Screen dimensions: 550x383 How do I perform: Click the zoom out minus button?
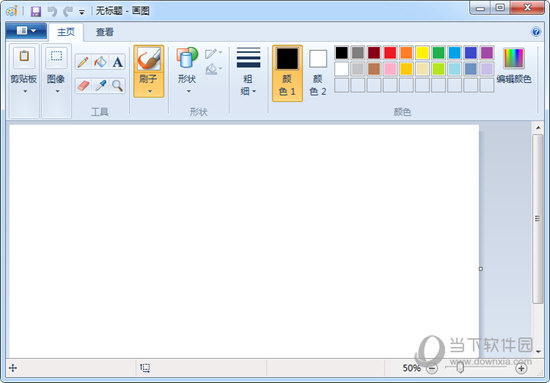pyautogui.click(x=432, y=368)
